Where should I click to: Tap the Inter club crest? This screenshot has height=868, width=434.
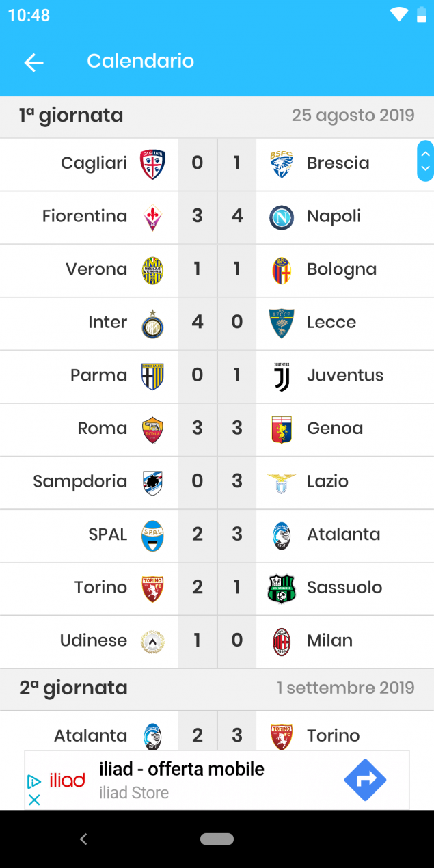click(152, 323)
